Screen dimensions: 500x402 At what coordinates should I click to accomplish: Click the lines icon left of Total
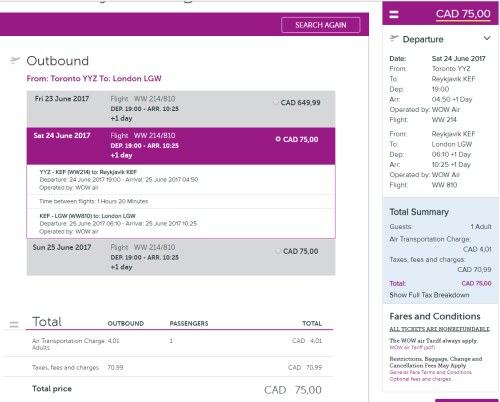point(14,324)
